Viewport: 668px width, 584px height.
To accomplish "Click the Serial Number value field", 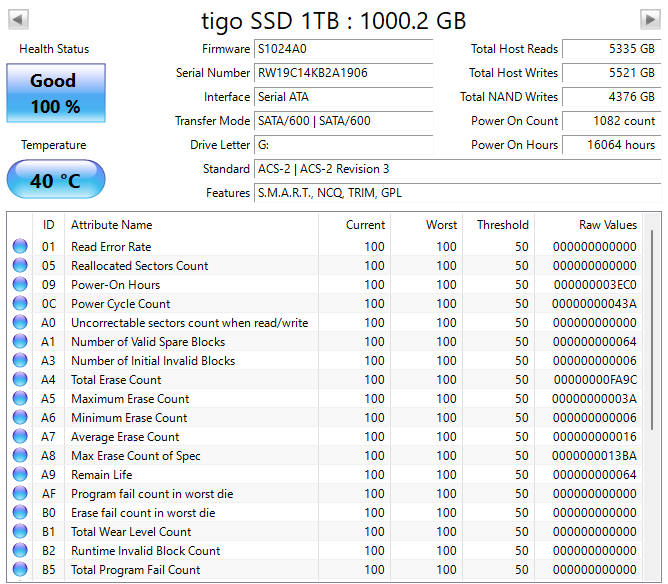I will click(x=343, y=73).
